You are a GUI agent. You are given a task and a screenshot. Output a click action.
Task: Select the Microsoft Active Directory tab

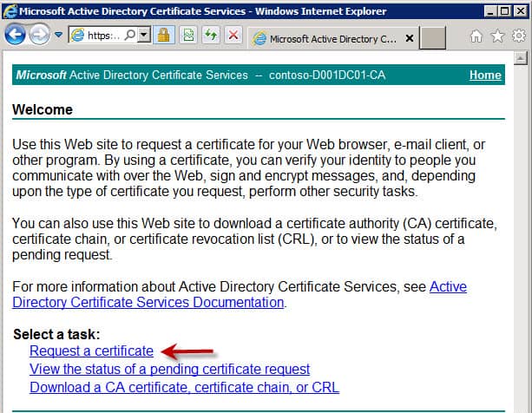(x=327, y=39)
